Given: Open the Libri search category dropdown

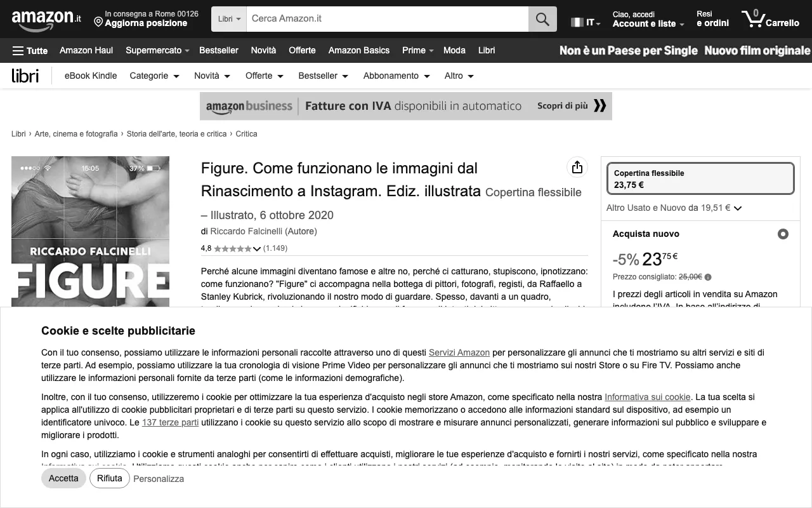Looking at the screenshot, I should (229, 19).
